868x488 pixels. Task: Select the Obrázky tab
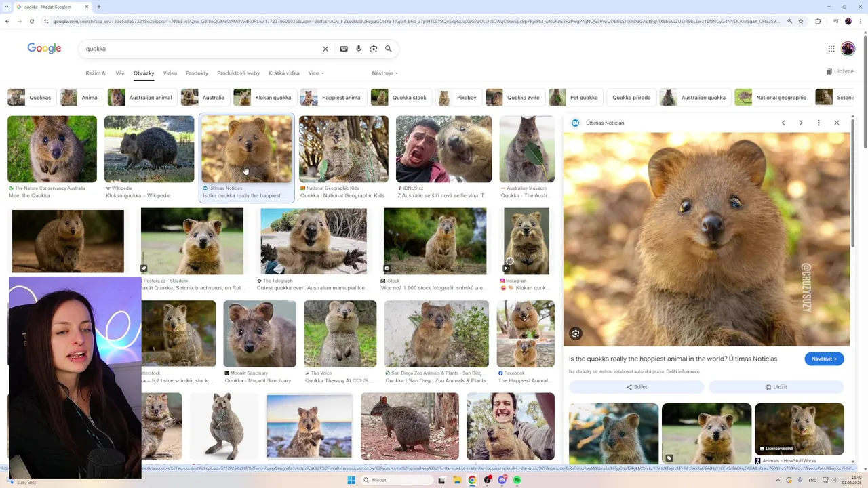tap(144, 73)
